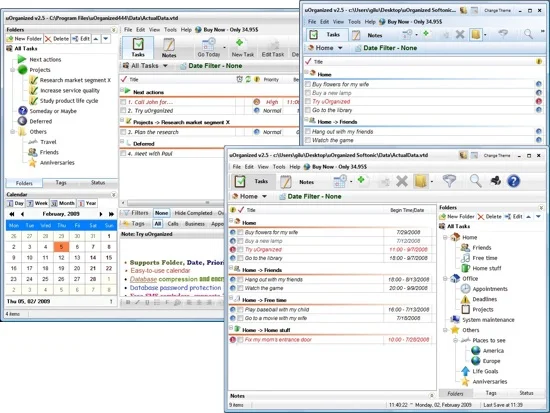
Task: Click the yellow folder icon in front window toolbar
Action: click(421, 181)
